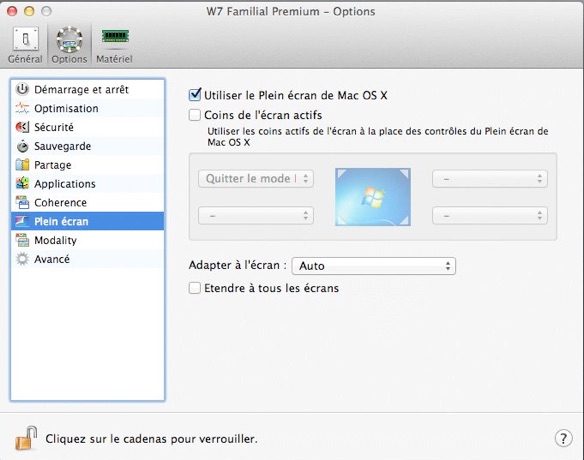Open the Adapter à l'écran Auto dropdown

tap(374, 266)
